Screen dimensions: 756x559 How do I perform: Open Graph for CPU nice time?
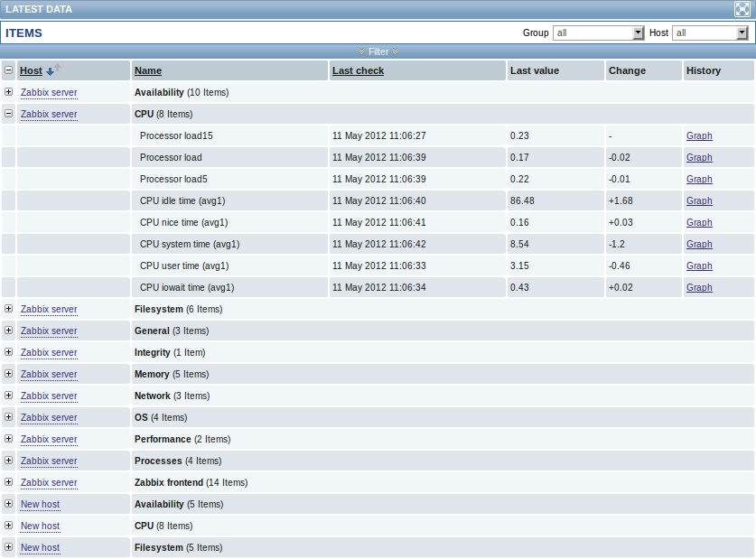point(699,223)
